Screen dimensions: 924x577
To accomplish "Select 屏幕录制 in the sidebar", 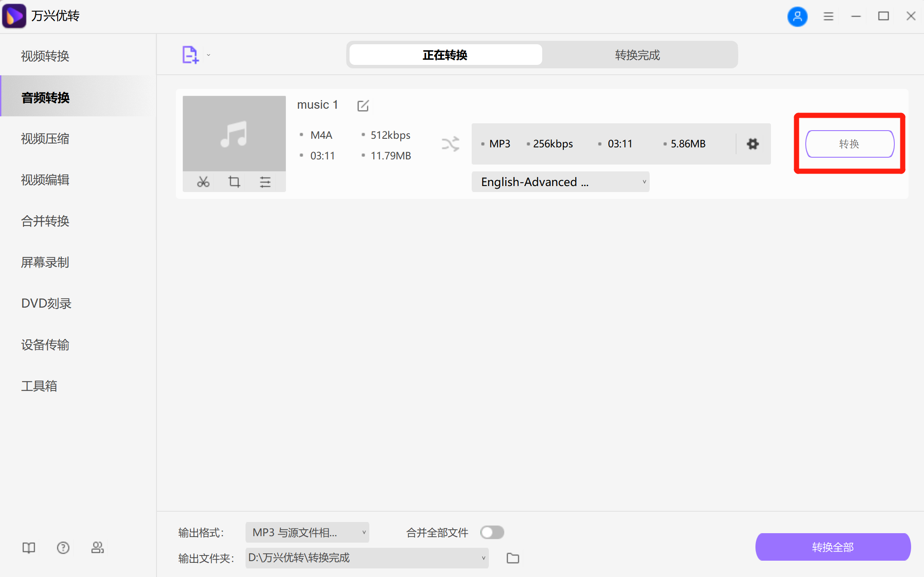I will 45,262.
